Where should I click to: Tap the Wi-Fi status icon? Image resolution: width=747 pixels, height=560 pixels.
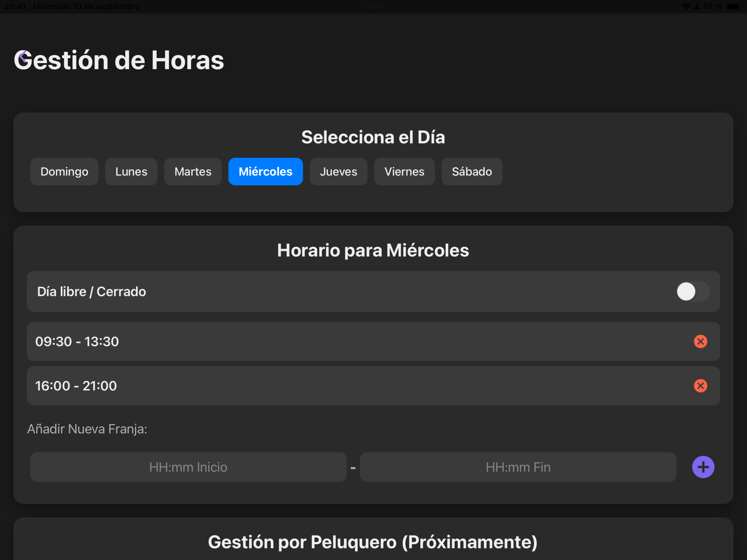pyautogui.click(x=686, y=6)
